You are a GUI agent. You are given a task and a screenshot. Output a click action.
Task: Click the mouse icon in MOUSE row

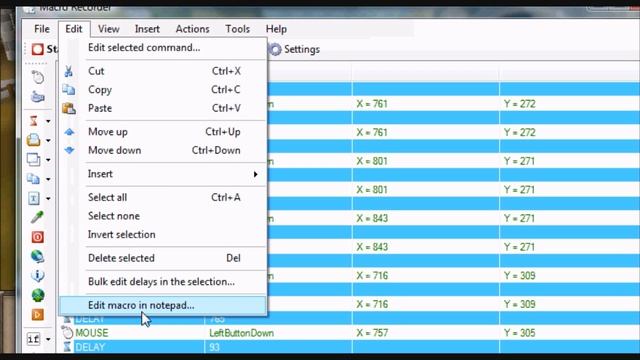pyautogui.click(x=67, y=333)
